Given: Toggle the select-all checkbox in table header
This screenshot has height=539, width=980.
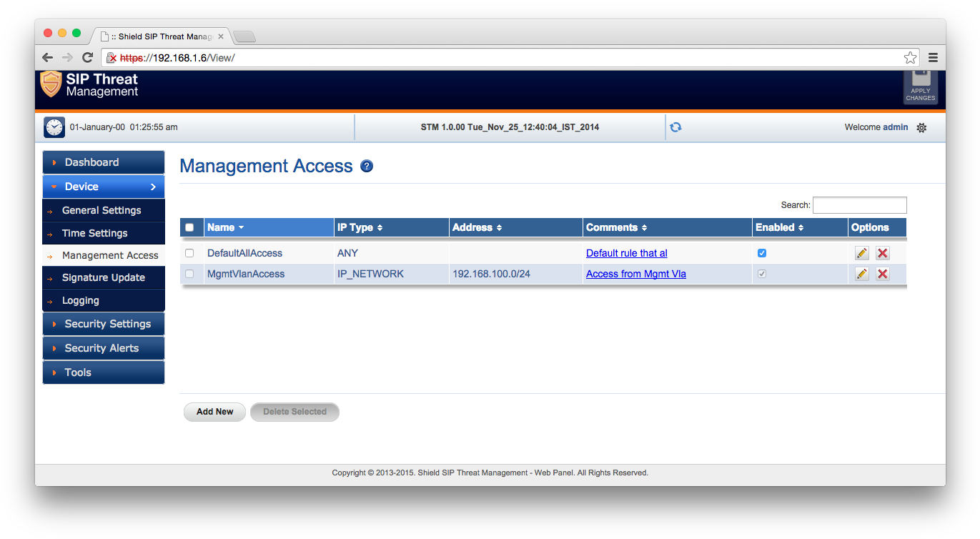Looking at the screenshot, I should [189, 228].
